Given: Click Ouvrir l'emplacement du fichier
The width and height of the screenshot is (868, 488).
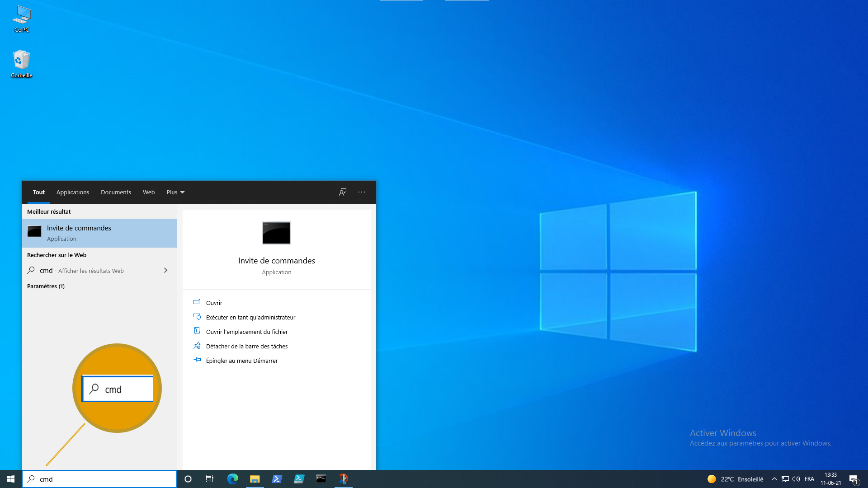Looking at the screenshot, I should (247, 332).
